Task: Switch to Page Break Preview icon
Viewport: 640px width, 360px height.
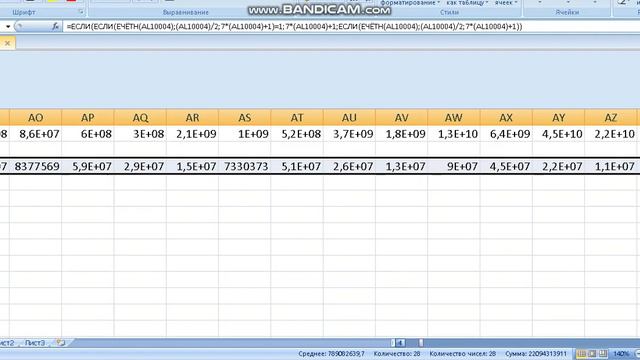Action: (x=603, y=353)
